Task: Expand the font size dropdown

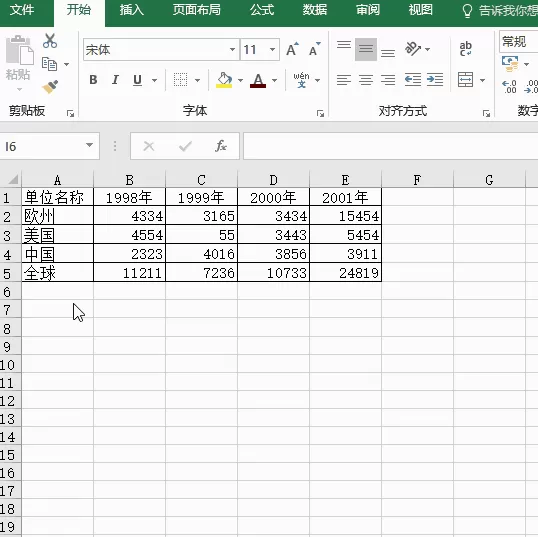Action: (x=272, y=50)
